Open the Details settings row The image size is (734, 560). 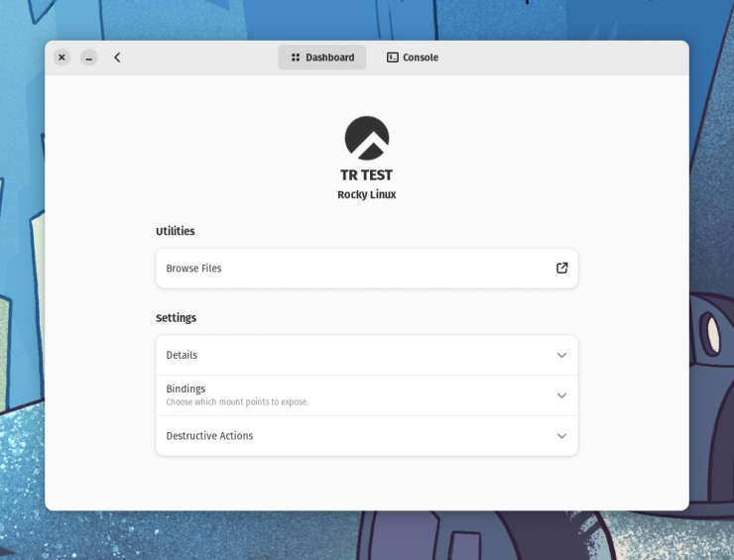tap(183, 355)
